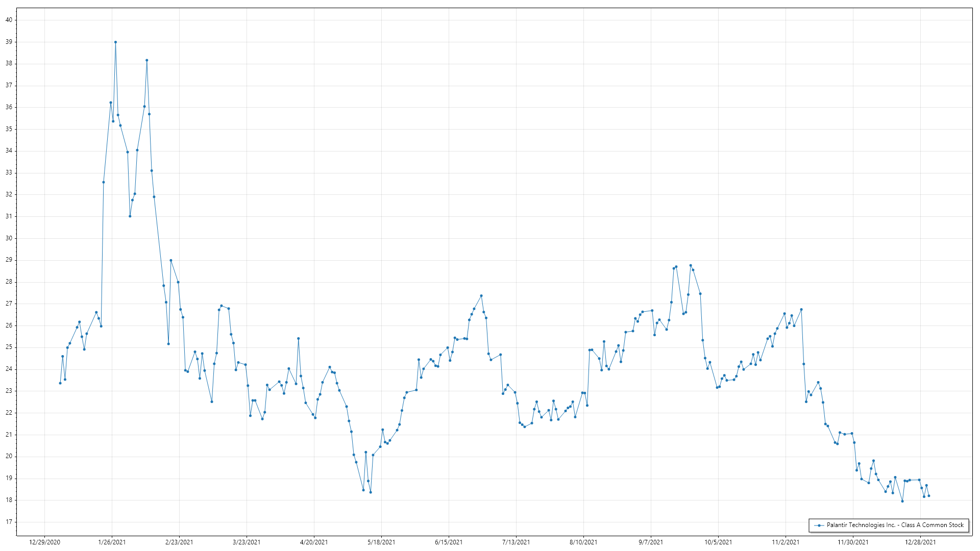Click the second peak data point near 38
This screenshot has height=551, width=980.
pyautogui.click(x=147, y=60)
